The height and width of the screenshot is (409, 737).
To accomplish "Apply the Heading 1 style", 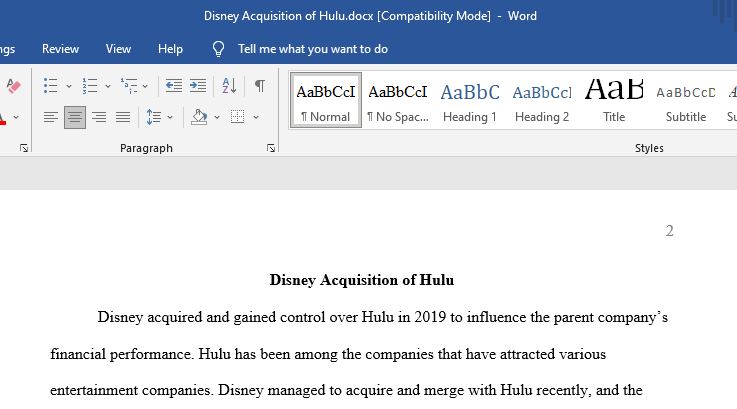I will point(470,100).
